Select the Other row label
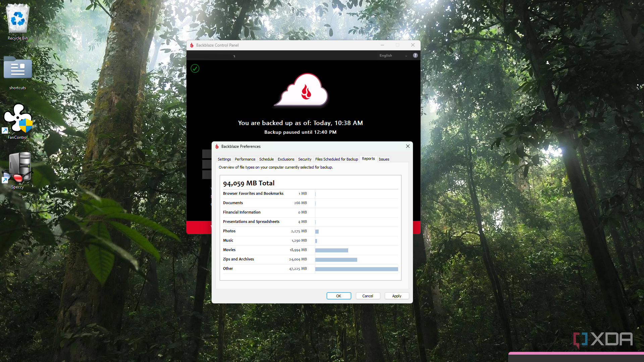This screenshot has height=362, width=644. coord(228,268)
